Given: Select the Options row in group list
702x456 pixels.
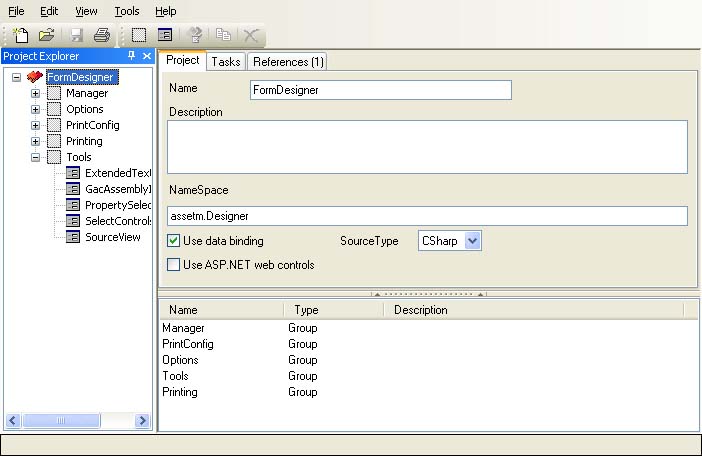Looking at the screenshot, I should (180, 360).
